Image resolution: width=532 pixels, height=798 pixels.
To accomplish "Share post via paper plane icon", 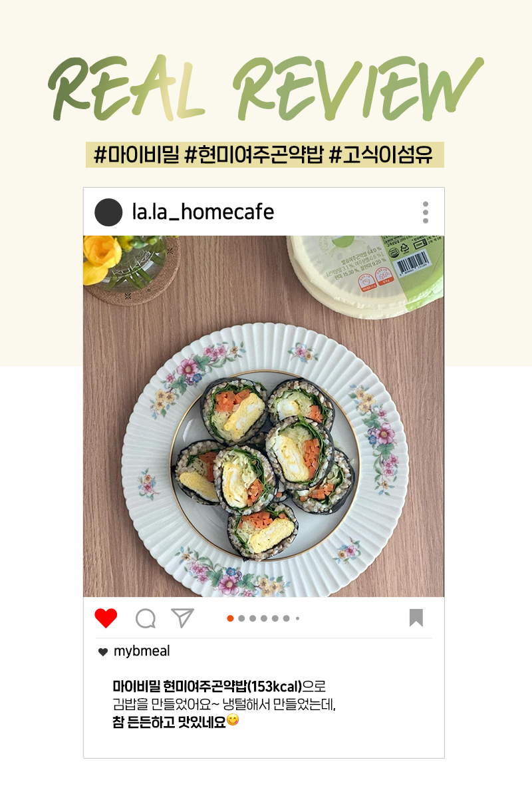I will pos(183,618).
